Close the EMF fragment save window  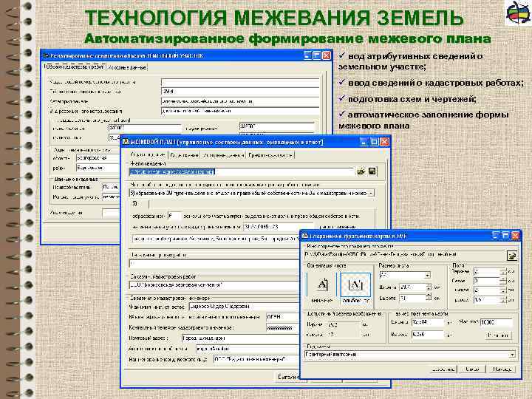(516, 236)
